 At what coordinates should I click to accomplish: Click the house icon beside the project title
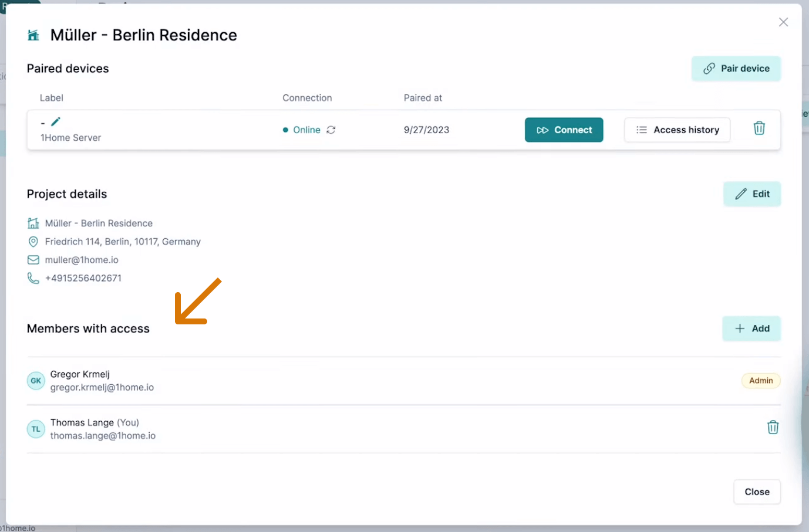[33, 35]
